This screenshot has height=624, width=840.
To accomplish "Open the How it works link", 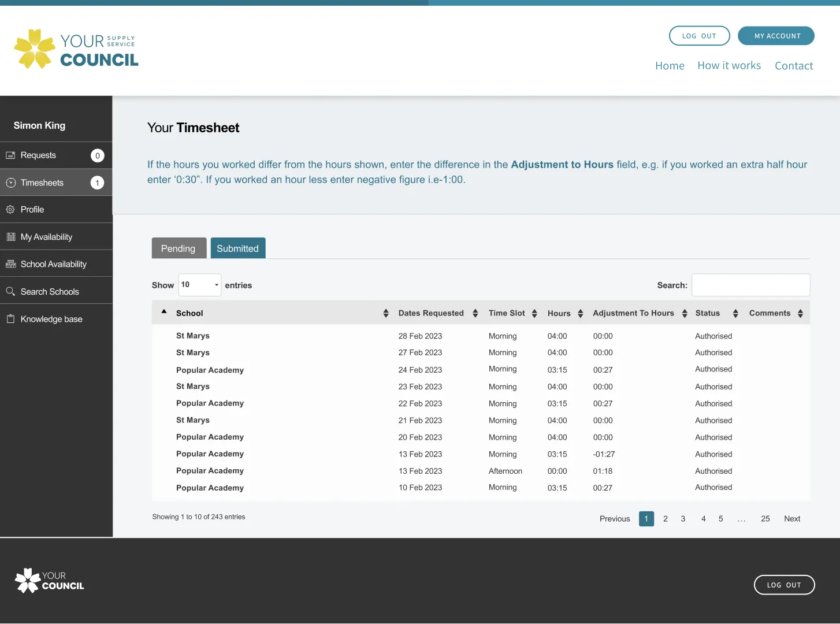I will point(729,66).
